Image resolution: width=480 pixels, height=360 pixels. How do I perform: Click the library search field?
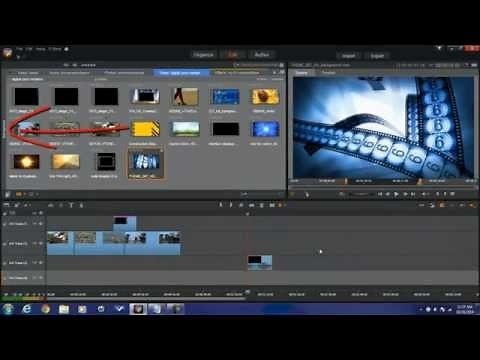(x=258, y=65)
